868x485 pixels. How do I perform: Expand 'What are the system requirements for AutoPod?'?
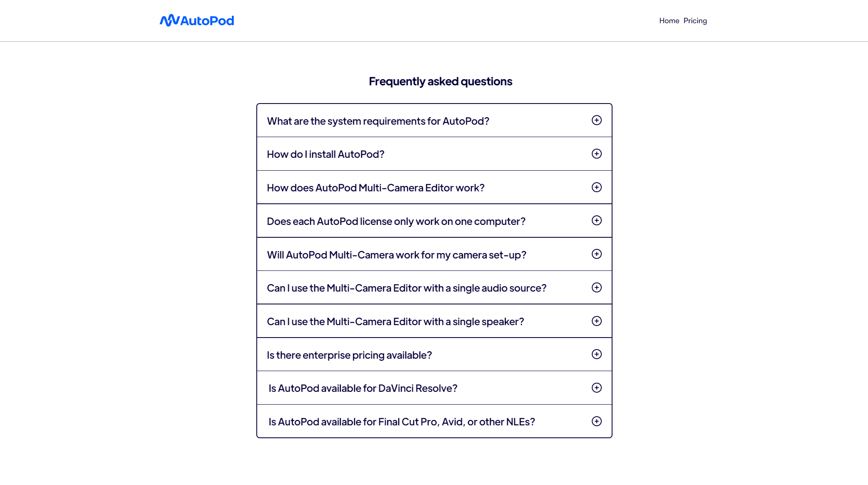click(x=378, y=121)
